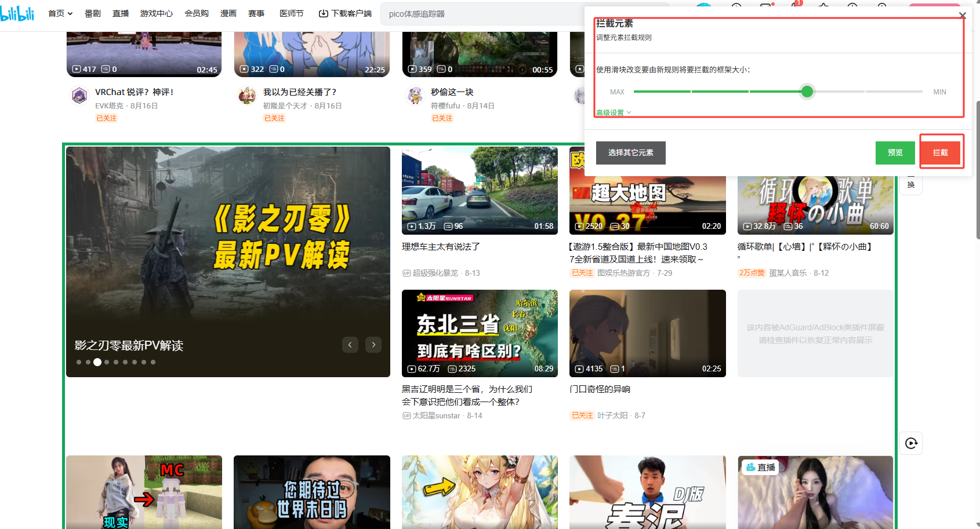Open the 门口奇怪的异响 video thumbnail
This screenshot has width=980, height=529.
[647, 333]
